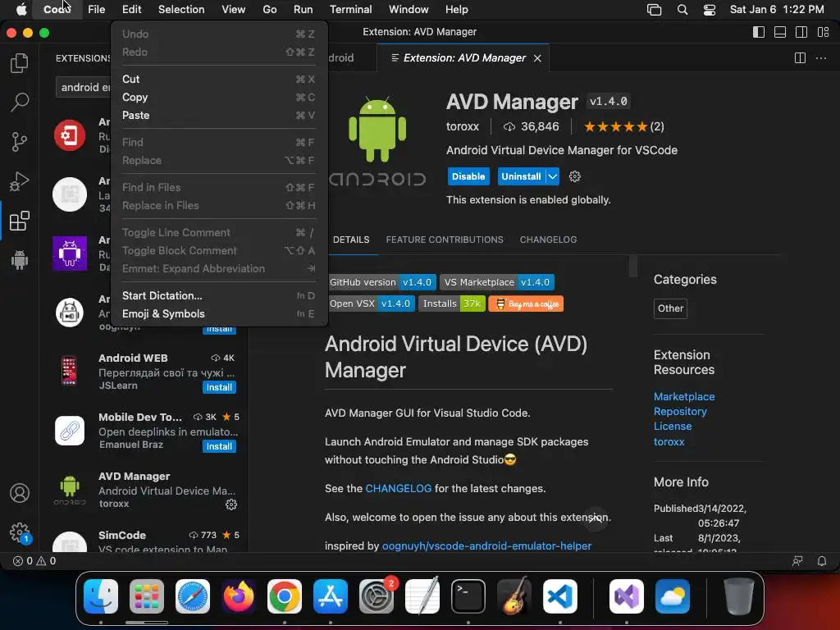This screenshot has height=630, width=840.
Task: Open the Marketplace resource link
Action: click(684, 396)
